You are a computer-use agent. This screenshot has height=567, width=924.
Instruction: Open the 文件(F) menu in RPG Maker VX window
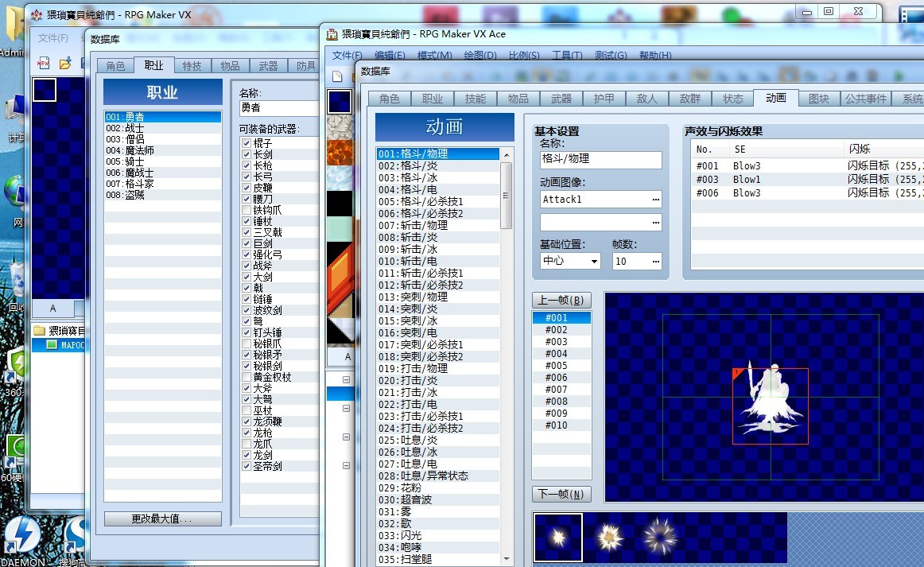pos(53,38)
